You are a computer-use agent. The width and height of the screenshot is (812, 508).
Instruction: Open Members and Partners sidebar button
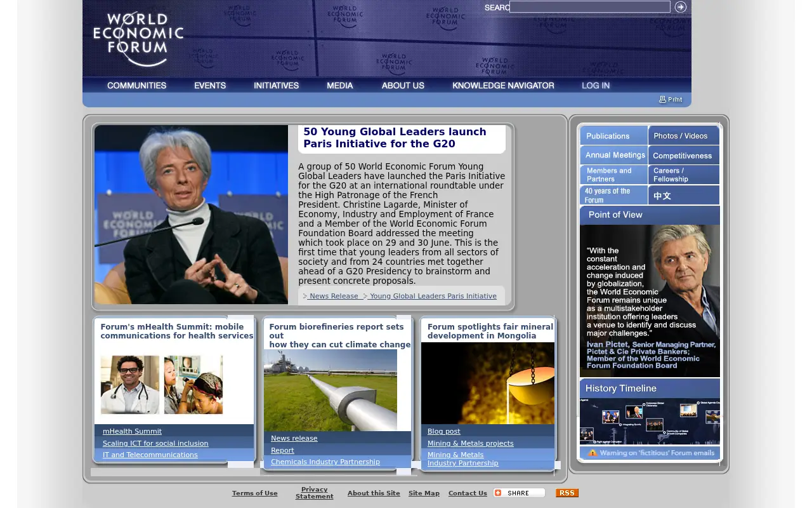pyautogui.click(x=613, y=175)
